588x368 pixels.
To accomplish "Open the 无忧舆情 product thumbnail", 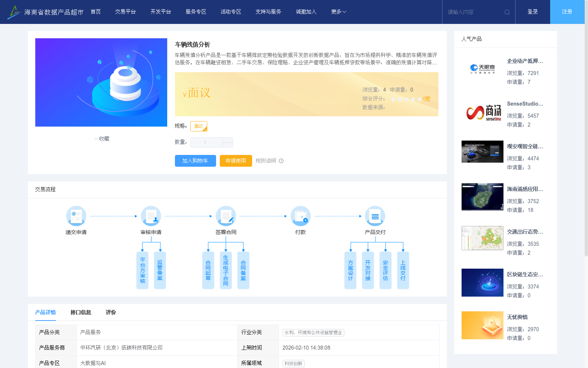I will pos(483,325).
